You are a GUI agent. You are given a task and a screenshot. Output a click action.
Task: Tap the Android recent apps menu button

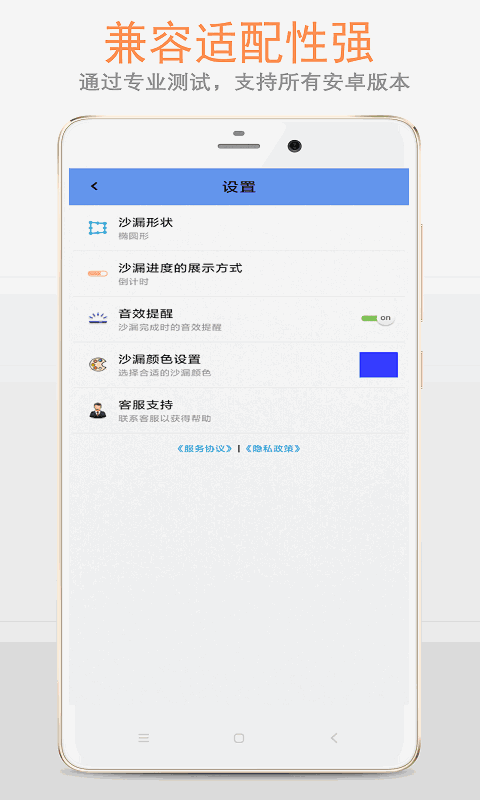(x=144, y=738)
